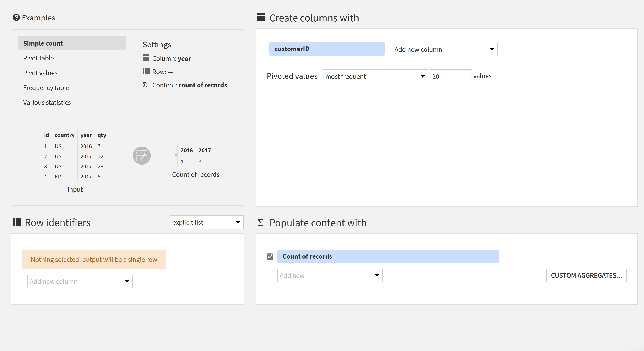Viewport: 644px width, 351px height.
Task: Click the pivot recipe icon between input and output
Action: point(142,155)
